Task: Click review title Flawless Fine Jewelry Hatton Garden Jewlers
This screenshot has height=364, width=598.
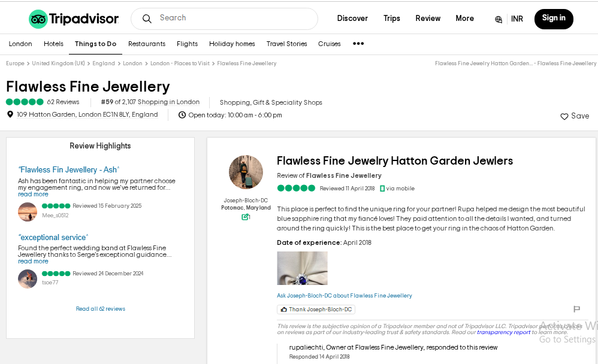Action: [395, 161]
